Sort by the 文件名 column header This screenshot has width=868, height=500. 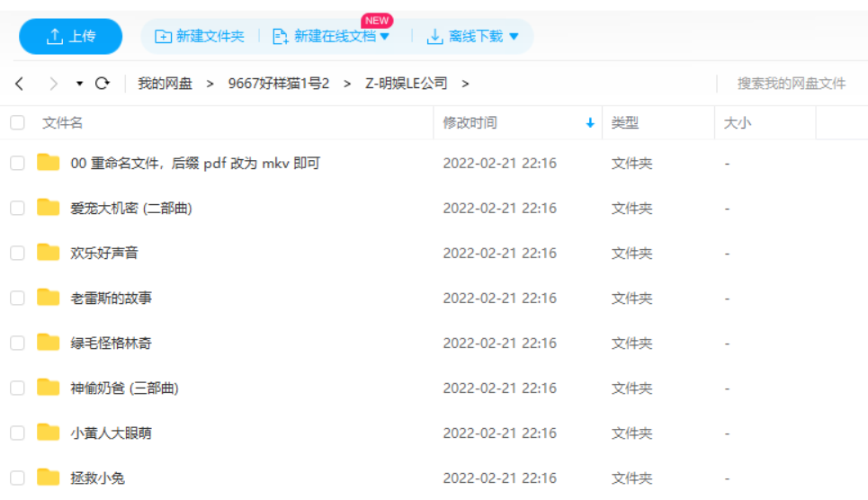click(63, 123)
